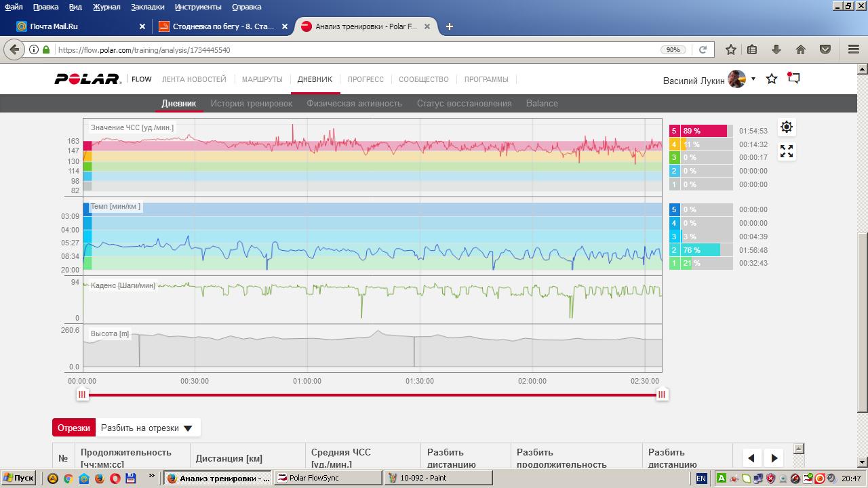The image size is (868, 488).
Task: Expand the Василий Лукин account menu
Action: [x=753, y=79]
